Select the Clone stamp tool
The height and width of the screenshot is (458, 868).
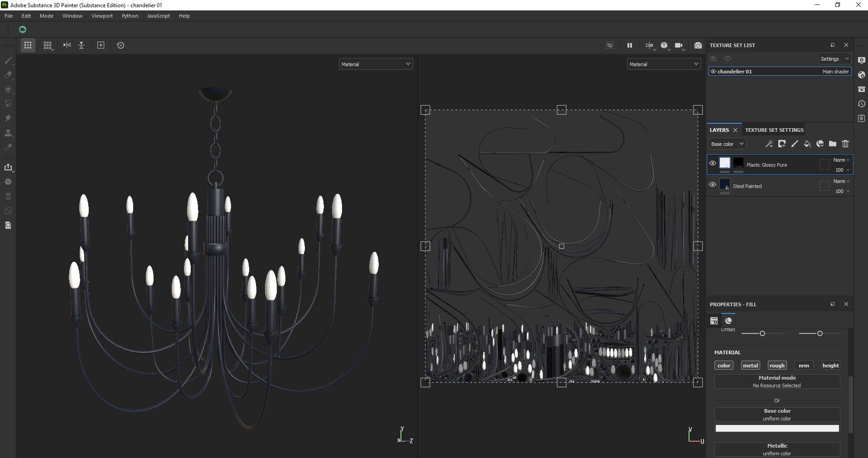8,133
